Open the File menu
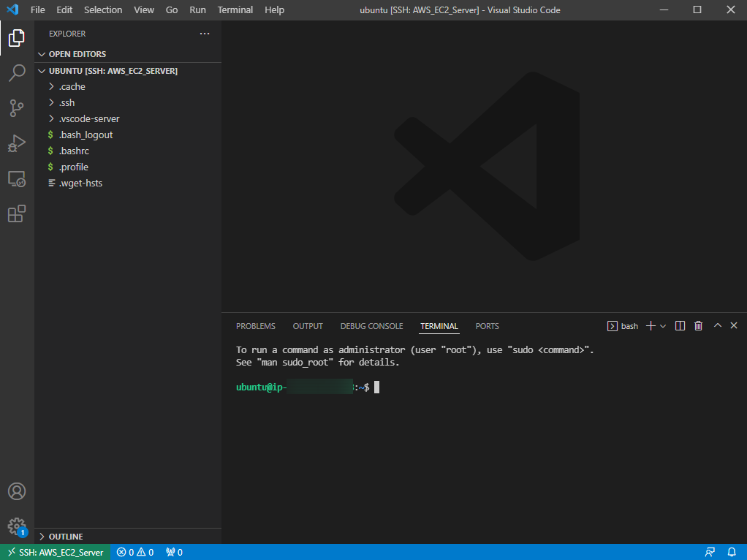Screen dimensions: 747x560 [x=37, y=10]
